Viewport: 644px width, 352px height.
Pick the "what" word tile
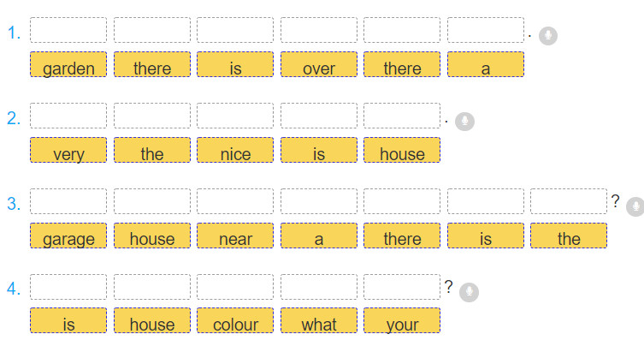point(319,321)
